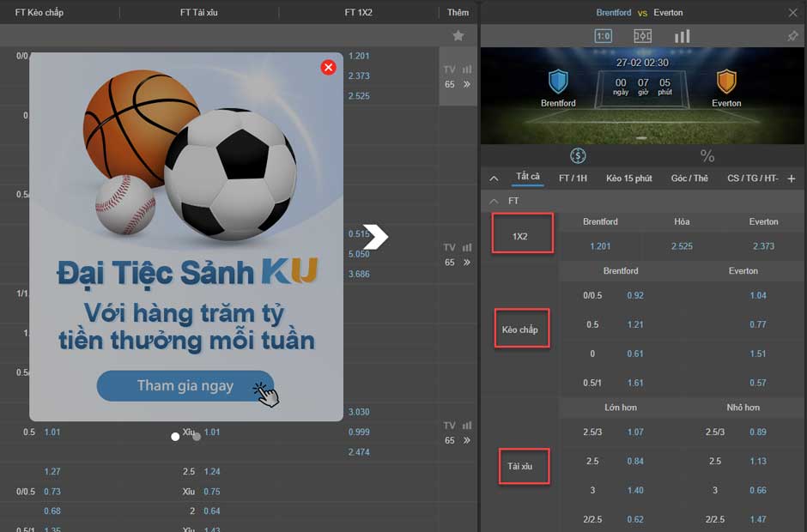Switch to the CS / TG / HT- tab
Viewport: 807px width, 532px height.
click(752, 178)
